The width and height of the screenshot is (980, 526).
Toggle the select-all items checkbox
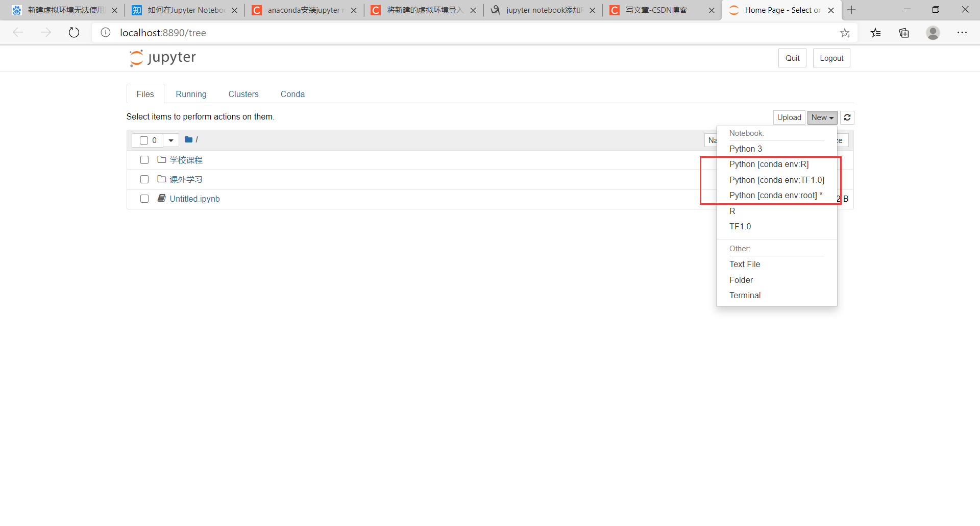[x=144, y=140]
